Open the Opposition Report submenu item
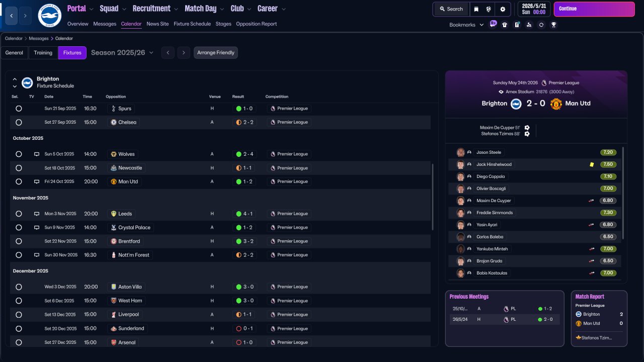Screen dimensions: 644x362 (x=256, y=24)
